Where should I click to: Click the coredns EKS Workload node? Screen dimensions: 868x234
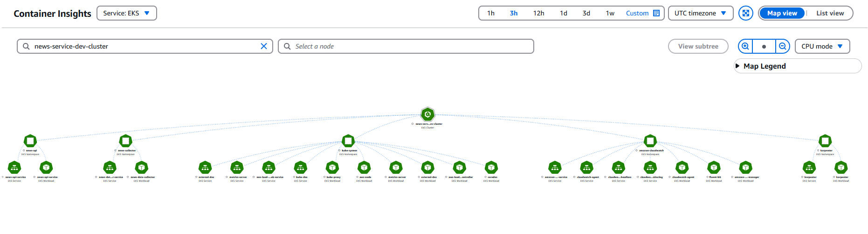click(491, 167)
